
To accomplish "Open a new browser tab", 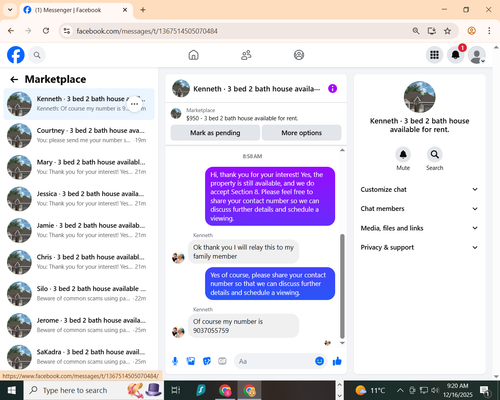I will [143, 10].
